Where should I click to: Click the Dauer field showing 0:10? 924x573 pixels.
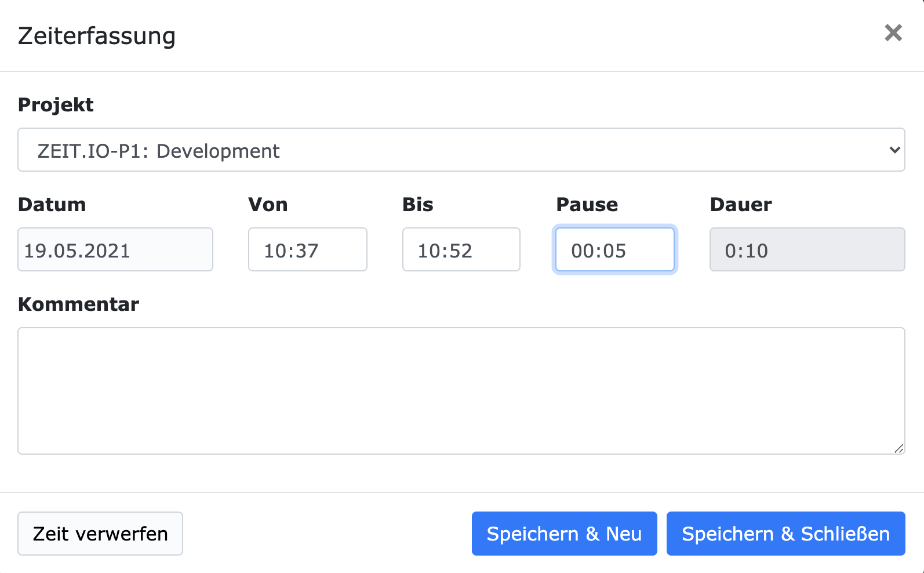[806, 249]
